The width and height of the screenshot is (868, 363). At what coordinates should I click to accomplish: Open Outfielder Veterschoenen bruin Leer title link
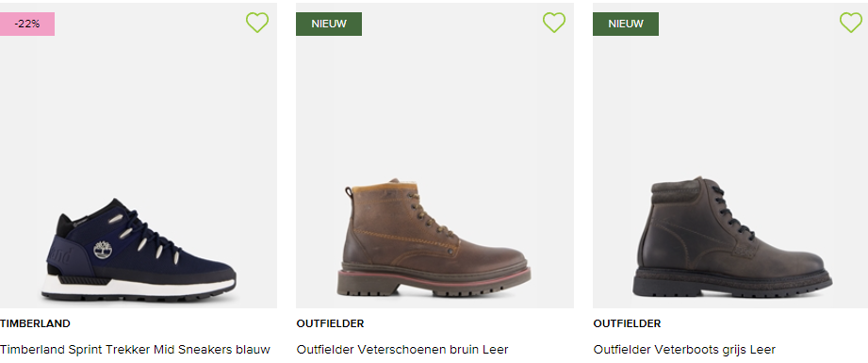(x=402, y=350)
